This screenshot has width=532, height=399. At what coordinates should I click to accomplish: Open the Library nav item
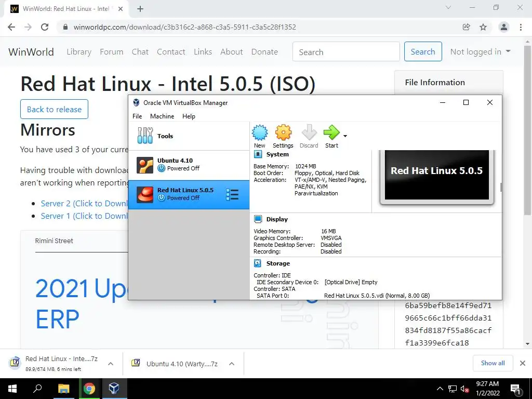coord(79,52)
